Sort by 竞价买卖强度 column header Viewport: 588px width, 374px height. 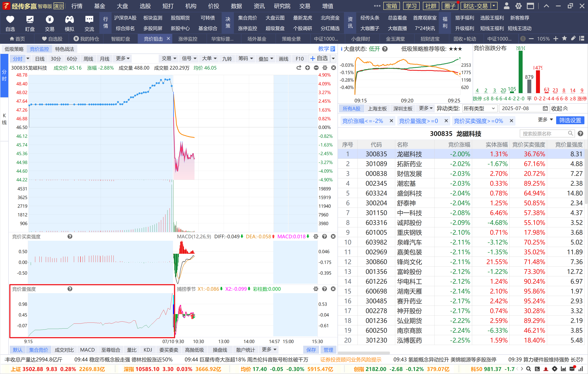[x=528, y=145]
